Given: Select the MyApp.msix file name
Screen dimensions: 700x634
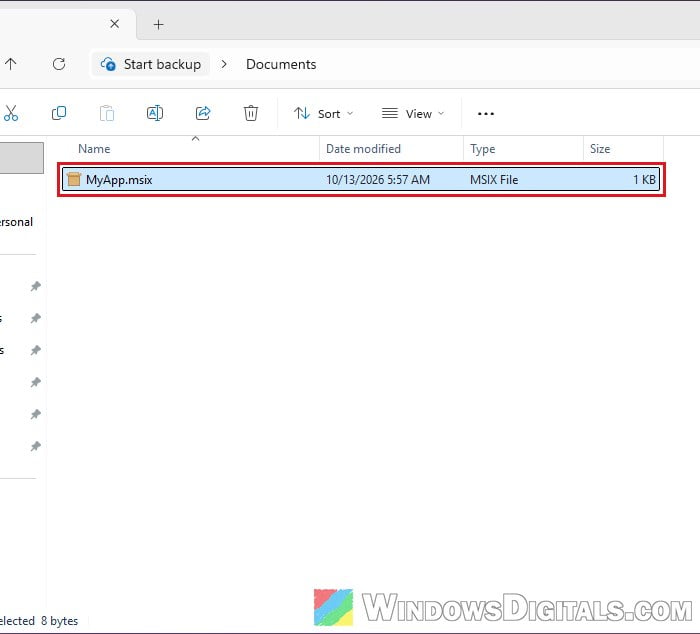Looking at the screenshot, I should [x=119, y=180].
